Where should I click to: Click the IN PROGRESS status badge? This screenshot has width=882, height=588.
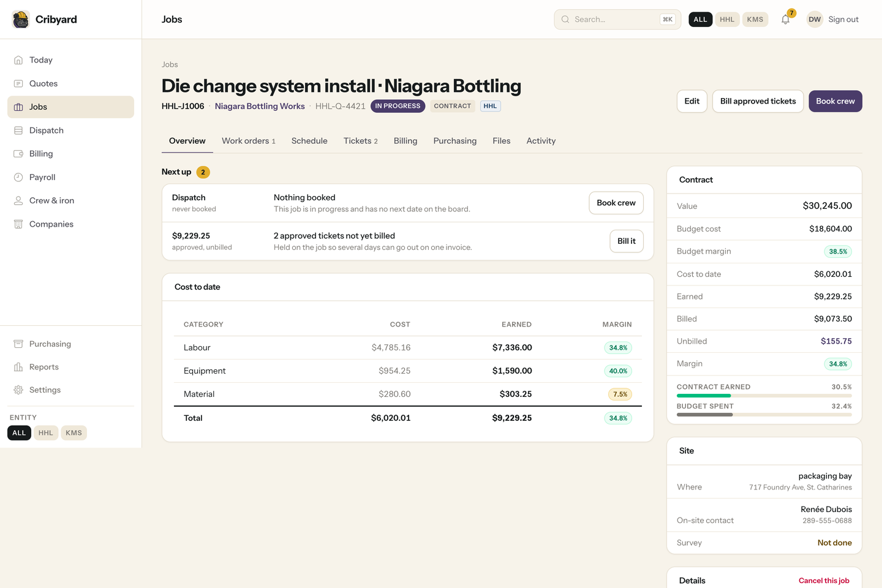398,106
